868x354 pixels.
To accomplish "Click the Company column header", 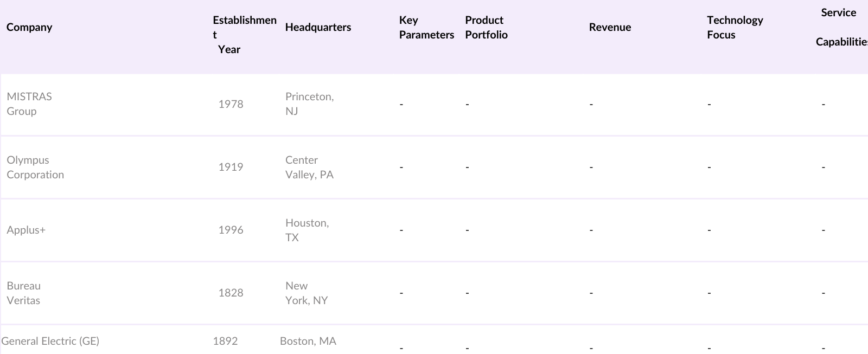I will (x=29, y=27).
